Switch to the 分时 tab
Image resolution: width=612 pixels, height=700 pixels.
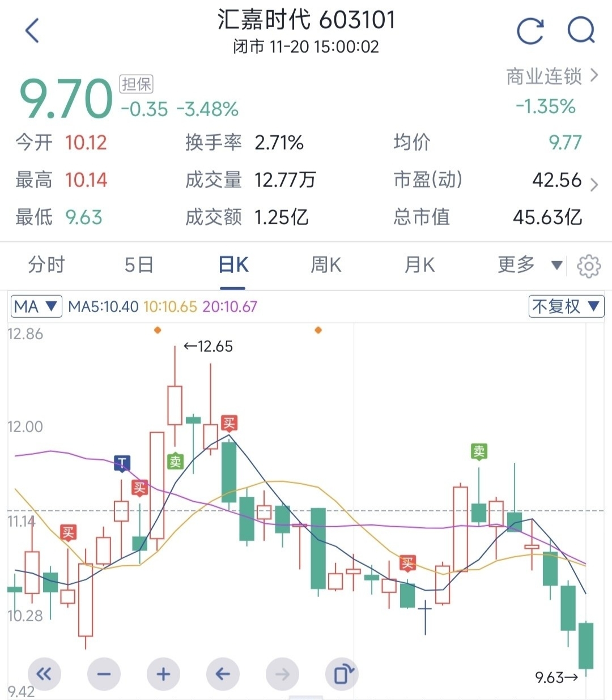click(x=46, y=264)
